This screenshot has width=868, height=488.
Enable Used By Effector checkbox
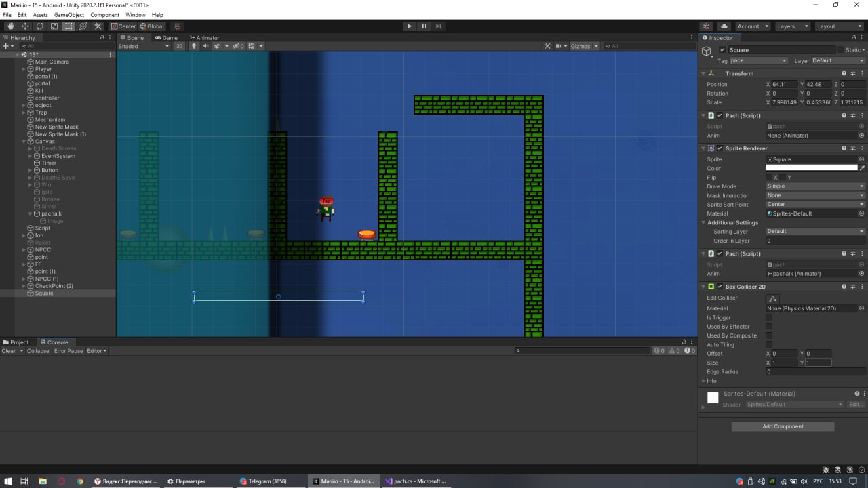pyautogui.click(x=769, y=327)
